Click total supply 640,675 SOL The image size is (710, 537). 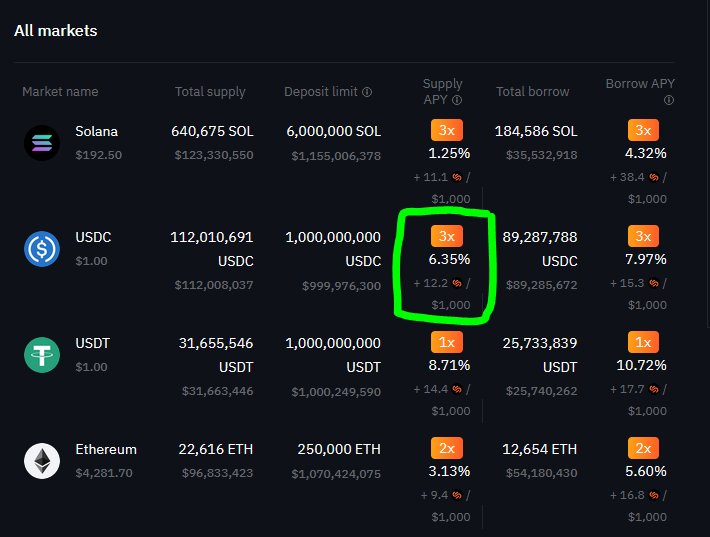click(x=212, y=131)
